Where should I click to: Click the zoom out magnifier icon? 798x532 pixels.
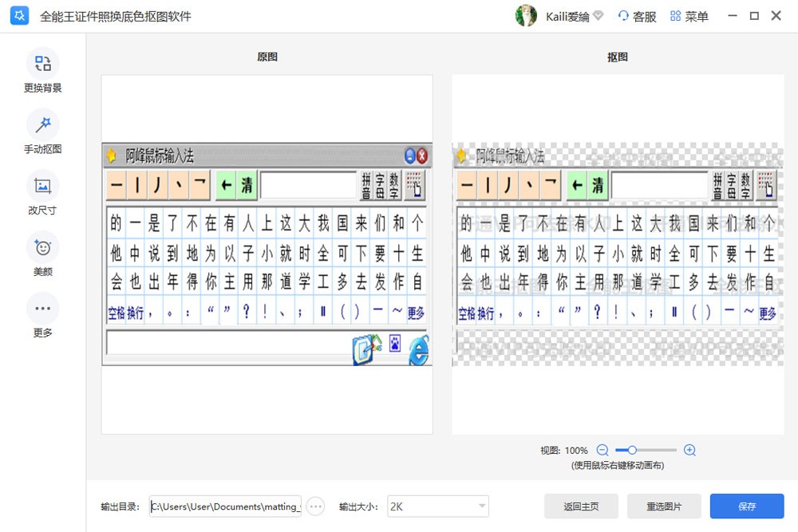pos(602,451)
